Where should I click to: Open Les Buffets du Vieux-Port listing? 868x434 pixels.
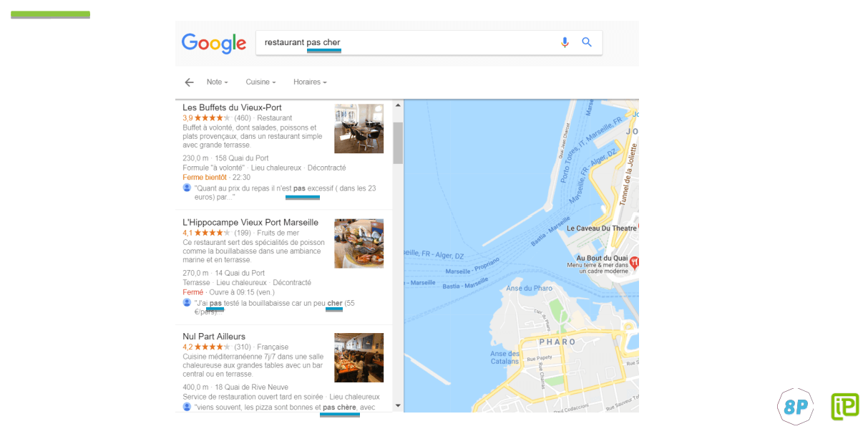(232, 107)
